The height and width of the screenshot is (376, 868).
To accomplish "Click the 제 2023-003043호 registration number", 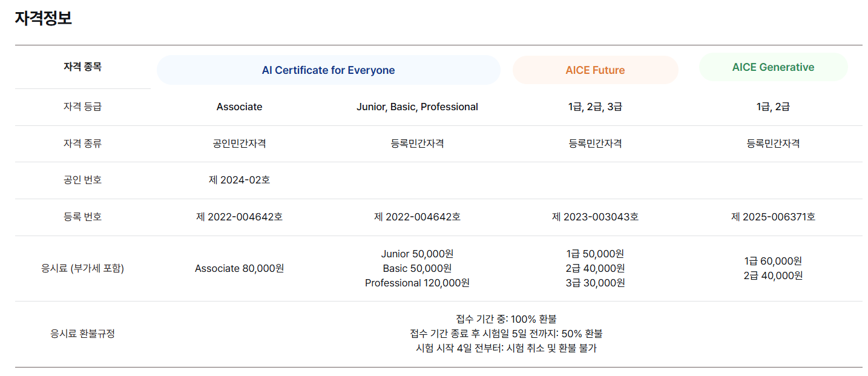I will [595, 217].
